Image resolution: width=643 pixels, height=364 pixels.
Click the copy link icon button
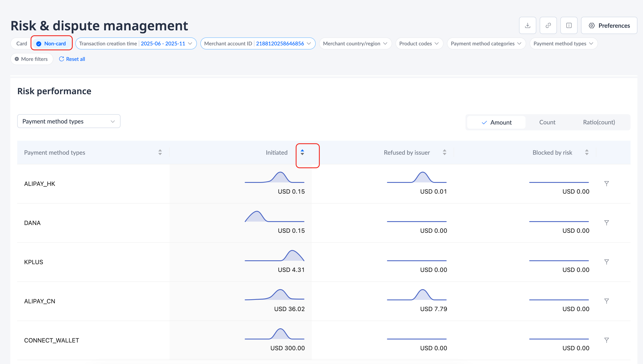548,26
